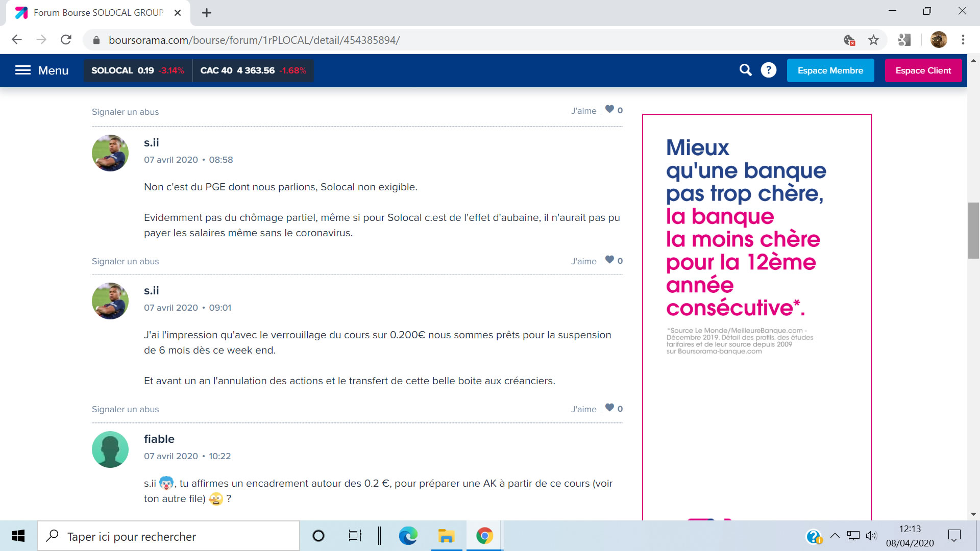
Task: Click the scrollbar down arrow
Action: point(973,514)
